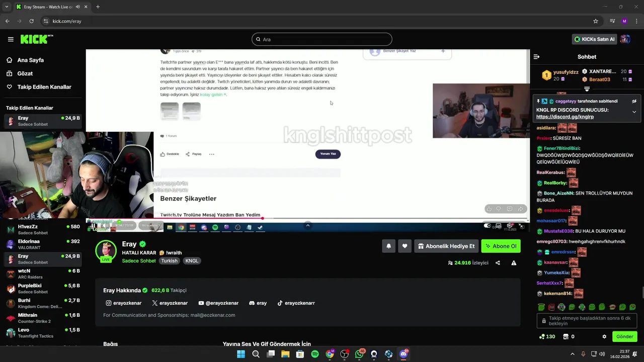The image size is (644, 362).
Task: Expand the gift leaderboard arrow
Action: 587,89
